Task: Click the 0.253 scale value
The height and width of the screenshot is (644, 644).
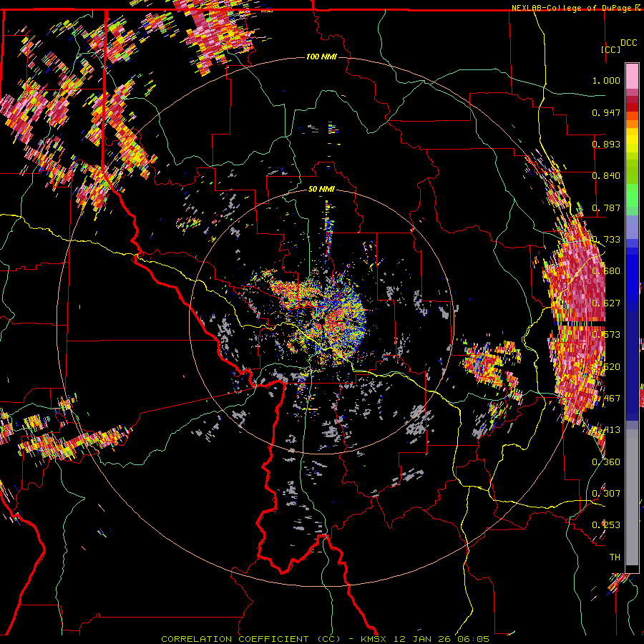Action: (x=606, y=525)
